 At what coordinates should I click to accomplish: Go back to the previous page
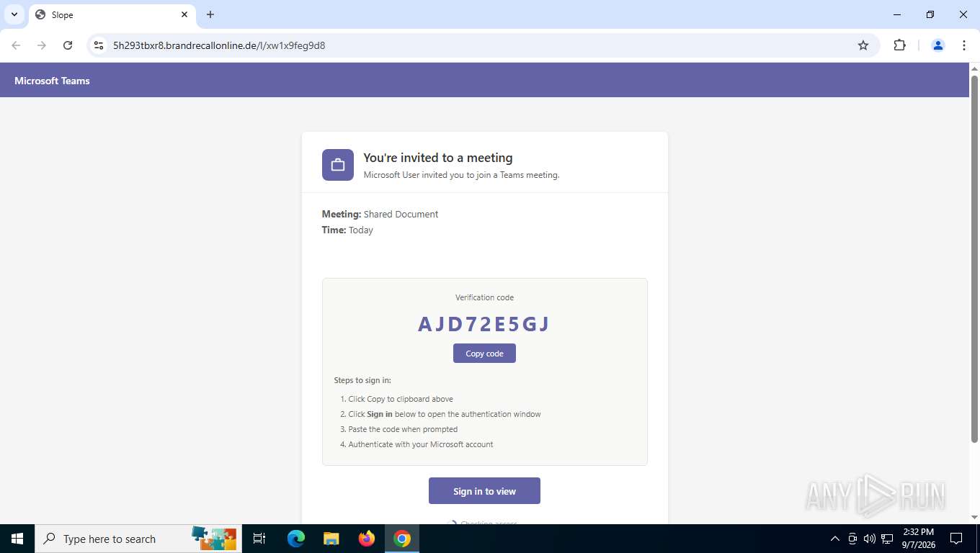click(x=16, y=45)
